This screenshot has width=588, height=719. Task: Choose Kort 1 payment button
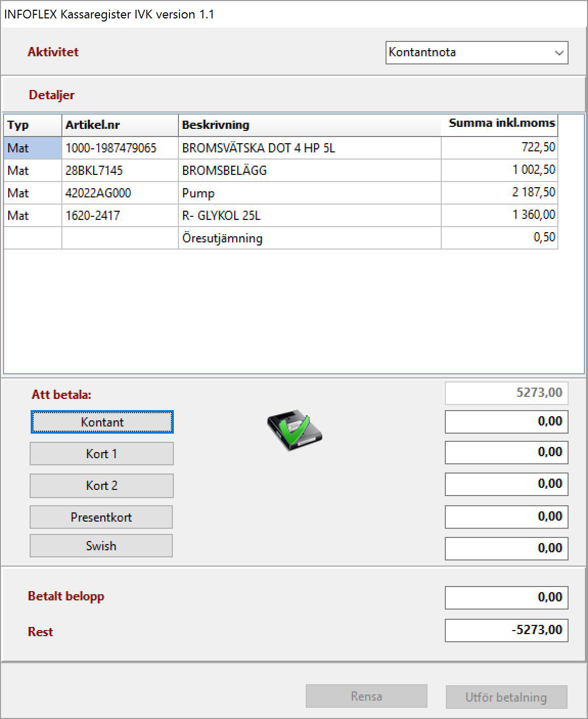(102, 454)
